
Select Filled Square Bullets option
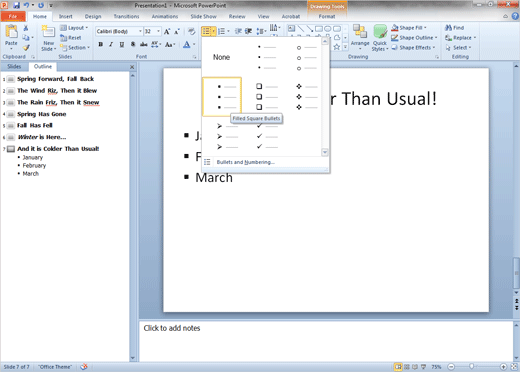[222, 97]
